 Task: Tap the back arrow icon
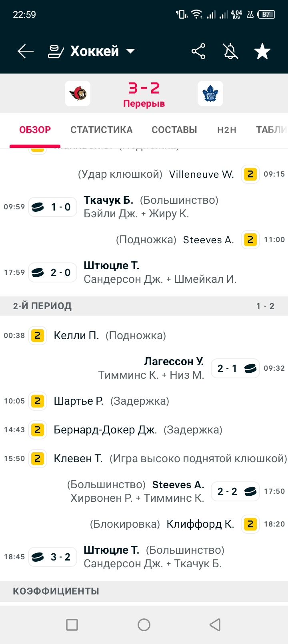tap(26, 51)
